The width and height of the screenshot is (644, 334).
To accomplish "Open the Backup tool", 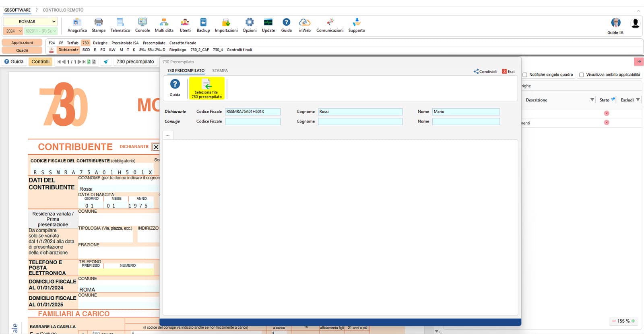I will pyautogui.click(x=203, y=25).
